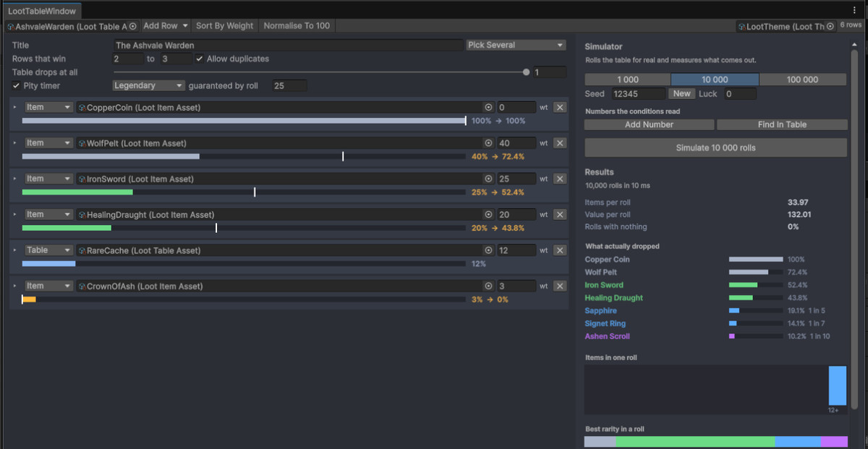The image size is (868, 449).
Task: Adjust the Table drops at all slider
Action: [x=320, y=72]
